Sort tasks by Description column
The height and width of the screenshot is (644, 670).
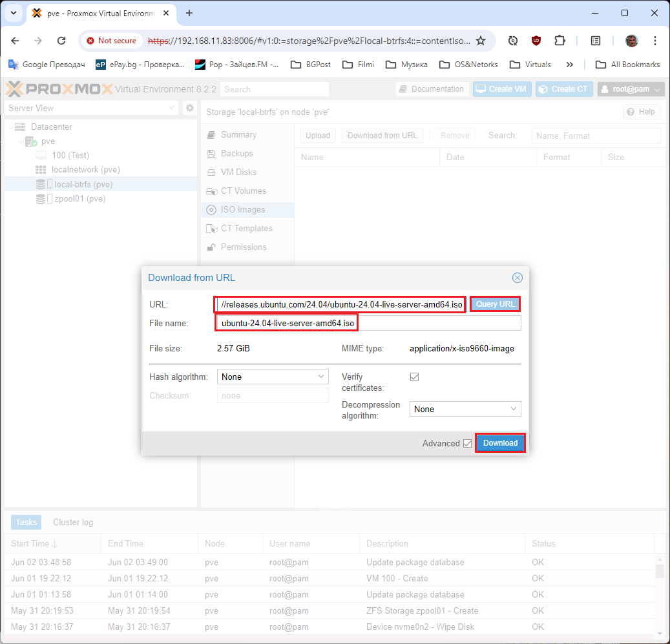coord(442,544)
